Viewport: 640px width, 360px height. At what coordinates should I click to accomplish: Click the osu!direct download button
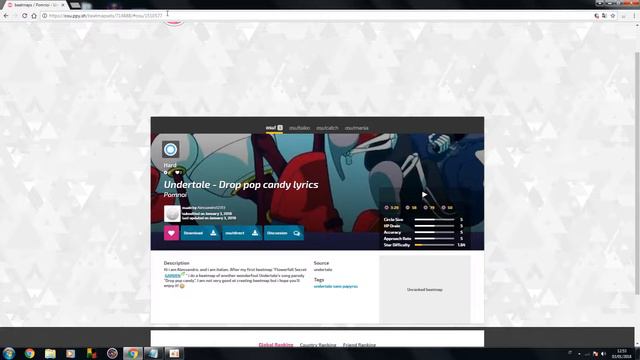click(242, 233)
